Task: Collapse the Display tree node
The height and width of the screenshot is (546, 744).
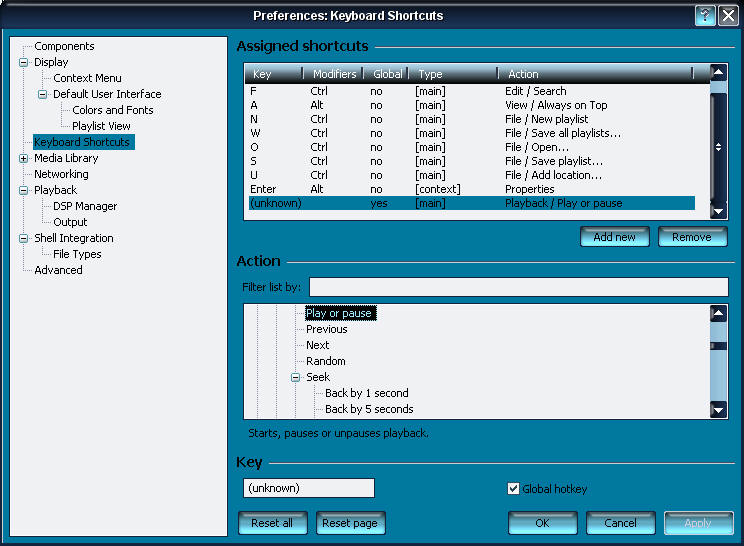Action: [x=24, y=62]
